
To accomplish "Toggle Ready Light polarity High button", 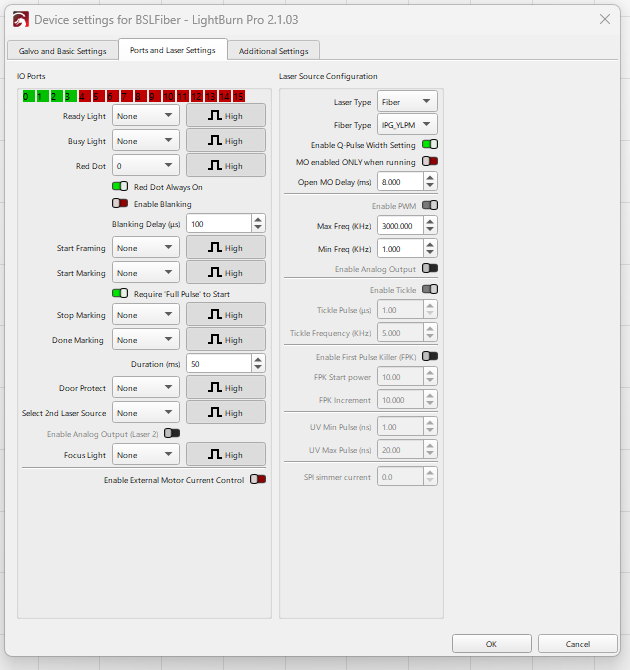I will pyautogui.click(x=226, y=116).
